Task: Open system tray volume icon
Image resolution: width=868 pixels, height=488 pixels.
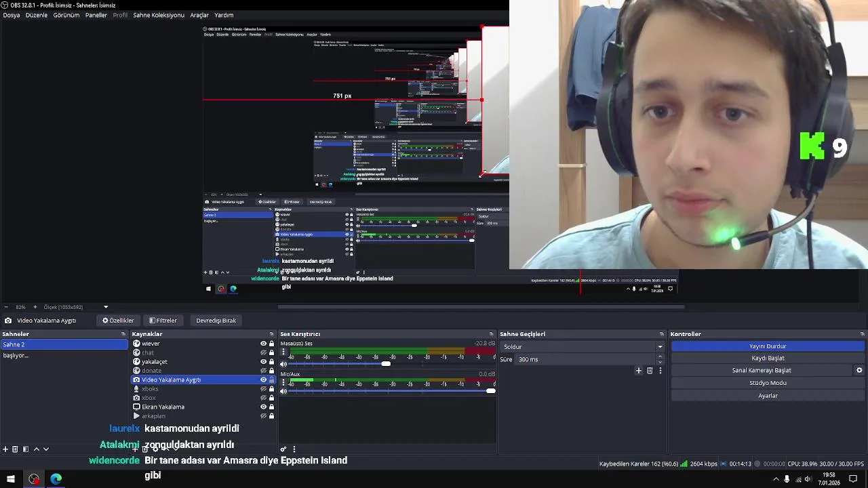Action: click(808, 479)
